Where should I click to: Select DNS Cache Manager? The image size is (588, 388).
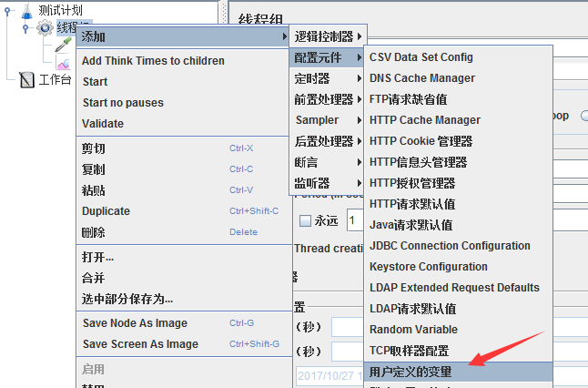pyautogui.click(x=458, y=78)
